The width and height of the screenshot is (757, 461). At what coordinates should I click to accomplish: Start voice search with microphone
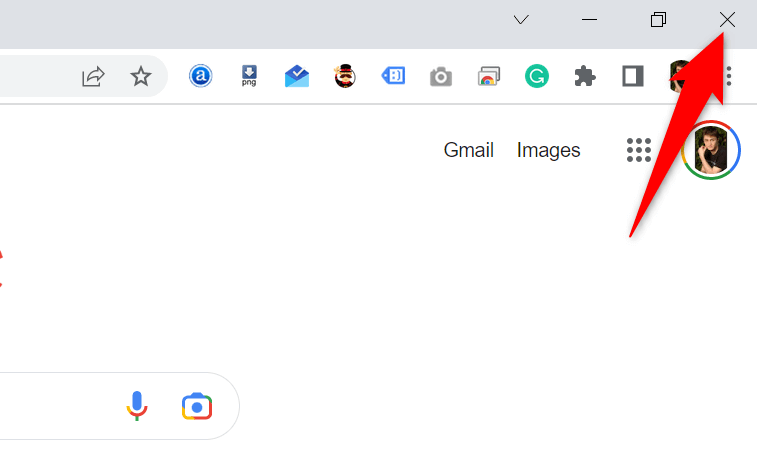(x=137, y=406)
